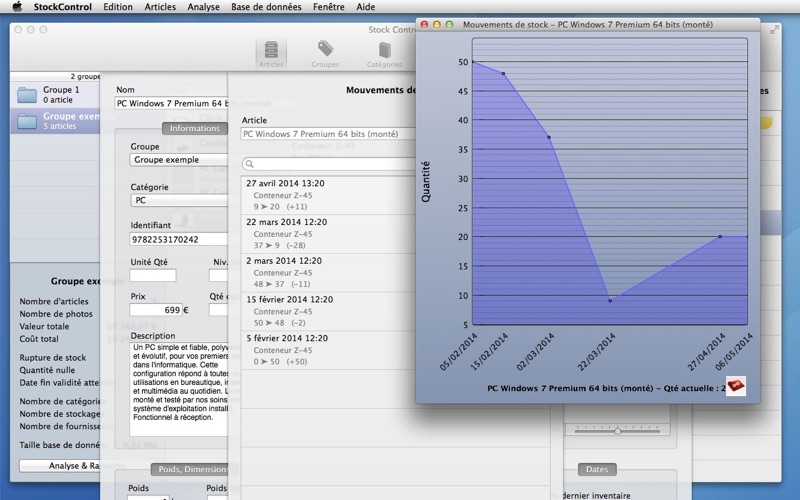Click the Prix field showing 699

(156, 310)
